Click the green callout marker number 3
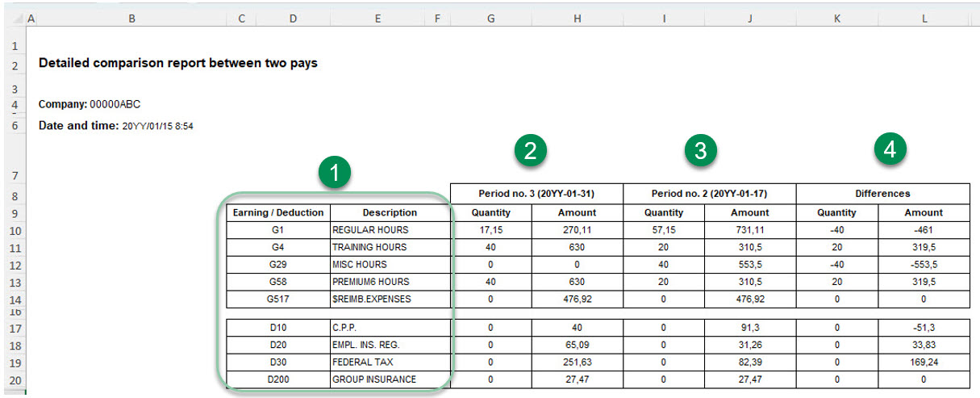 pos(700,152)
